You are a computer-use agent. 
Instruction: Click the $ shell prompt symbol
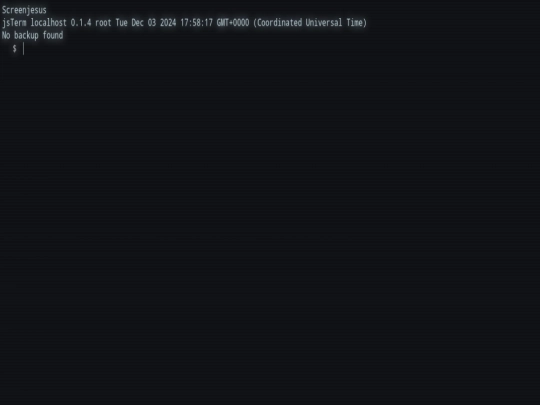tap(14, 49)
